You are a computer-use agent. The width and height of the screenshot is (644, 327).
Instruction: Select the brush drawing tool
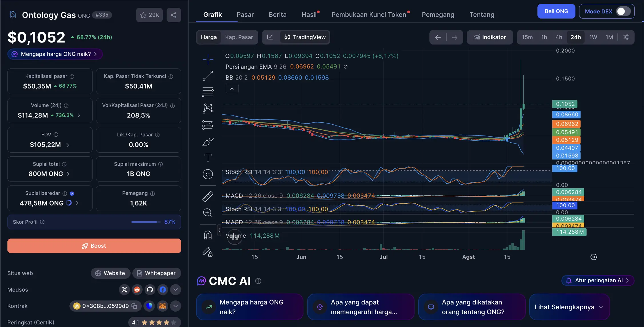pyautogui.click(x=208, y=141)
